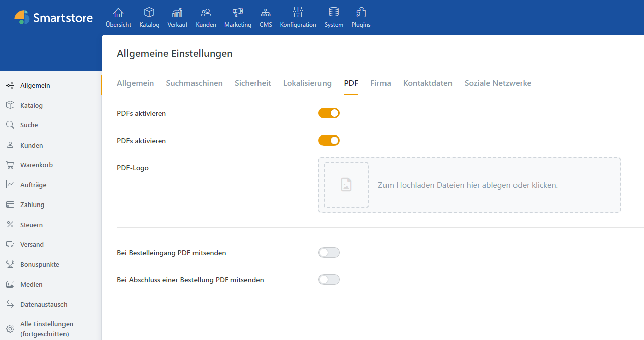This screenshot has width=644, height=340.
Task: Select Kontaktdaten settings tab
Action: (427, 83)
